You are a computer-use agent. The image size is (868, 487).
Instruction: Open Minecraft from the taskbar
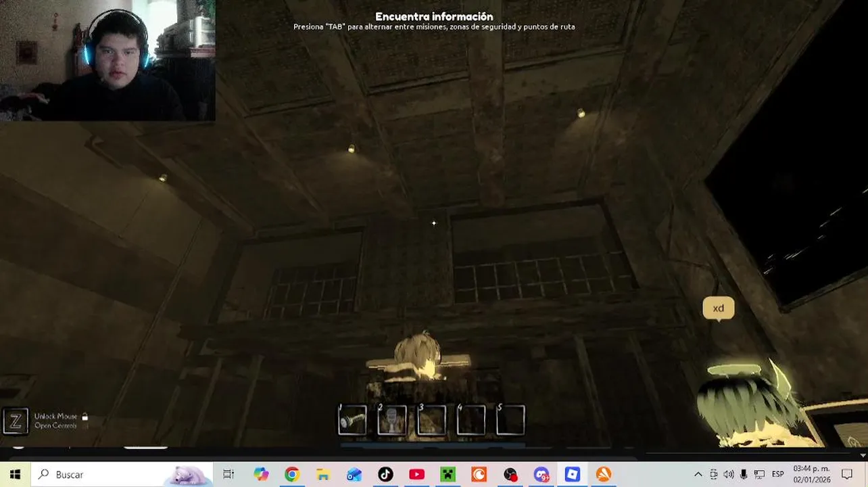point(448,474)
